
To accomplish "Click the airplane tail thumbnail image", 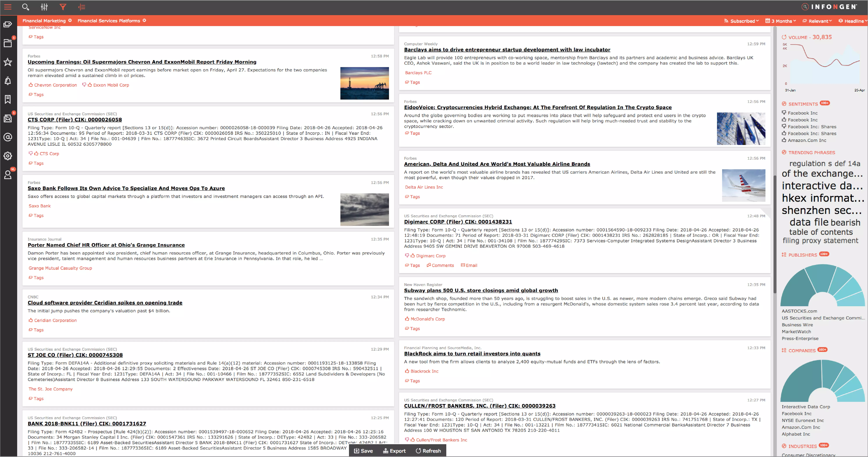I will coord(743,185).
